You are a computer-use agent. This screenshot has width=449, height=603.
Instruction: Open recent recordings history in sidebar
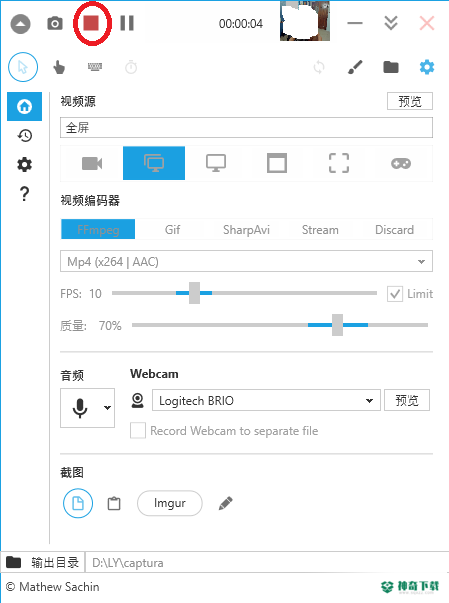[25, 135]
